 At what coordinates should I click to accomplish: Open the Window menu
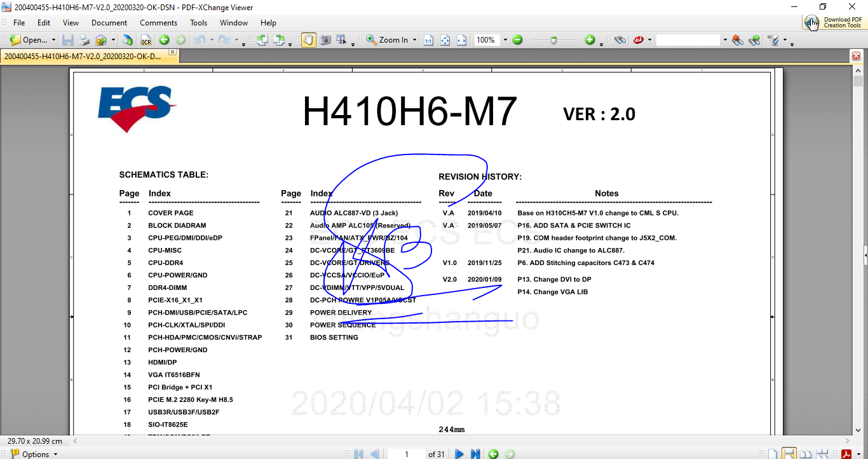[234, 22]
